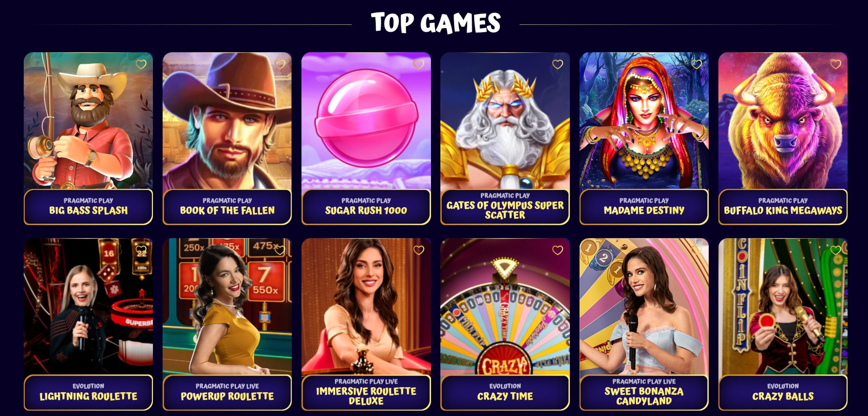This screenshot has height=416, width=868.
Task: Select Madame Destiny game title
Action: click(x=644, y=210)
